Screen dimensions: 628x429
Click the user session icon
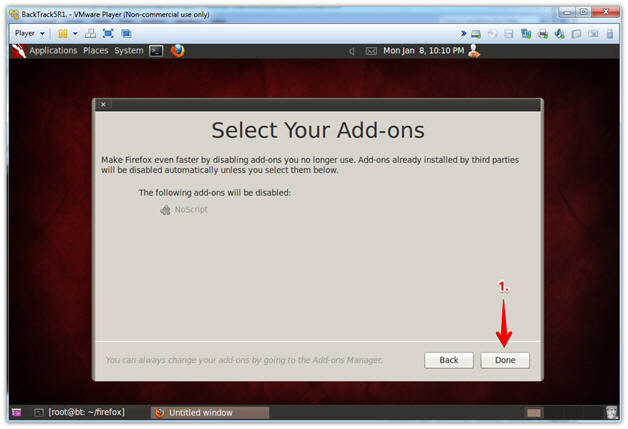pyautogui.click(x=474, y=51)
